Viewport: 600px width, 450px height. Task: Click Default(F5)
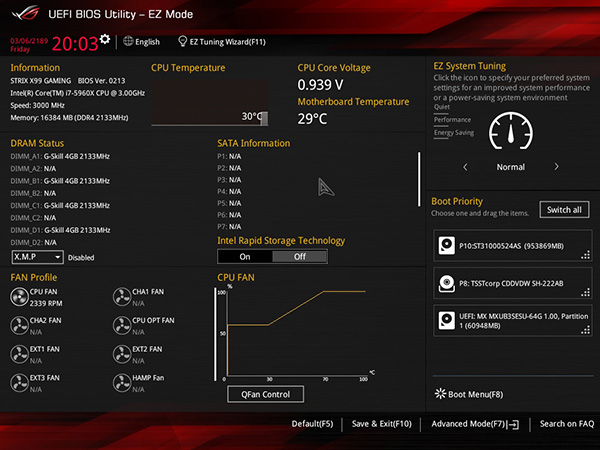coord(312,424)
